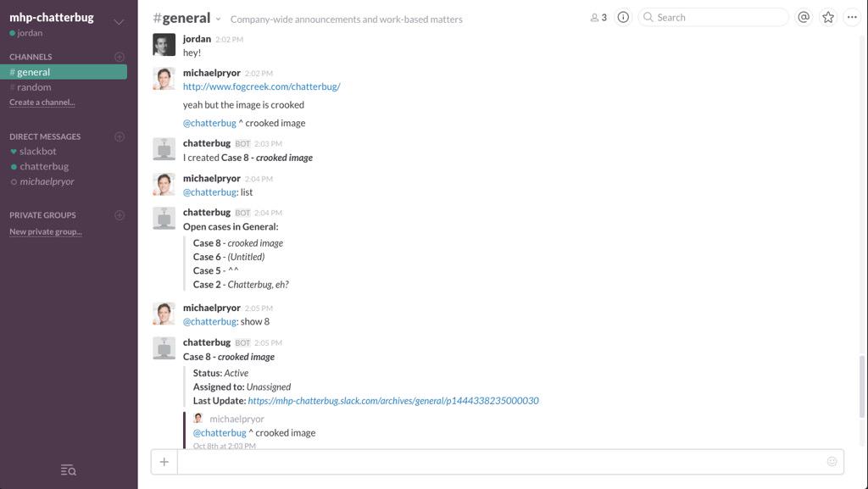Click michaelpryor avatar on the 2:04 PM message
868x489 pixels.
(x=164, y=184)
